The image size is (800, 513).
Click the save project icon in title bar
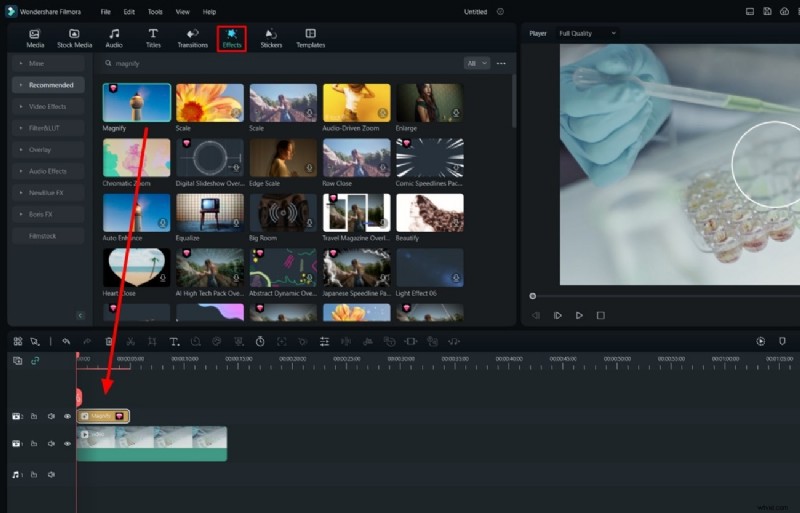[767, 11]
